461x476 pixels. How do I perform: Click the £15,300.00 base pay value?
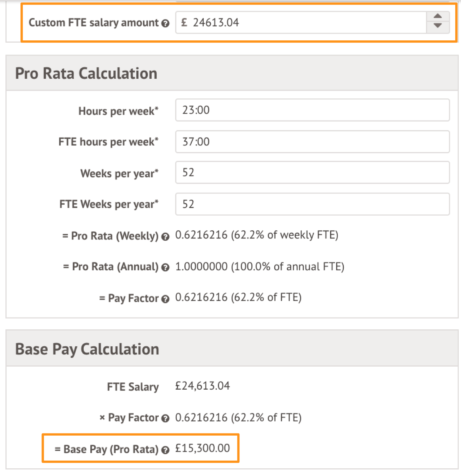pos(202,448)
